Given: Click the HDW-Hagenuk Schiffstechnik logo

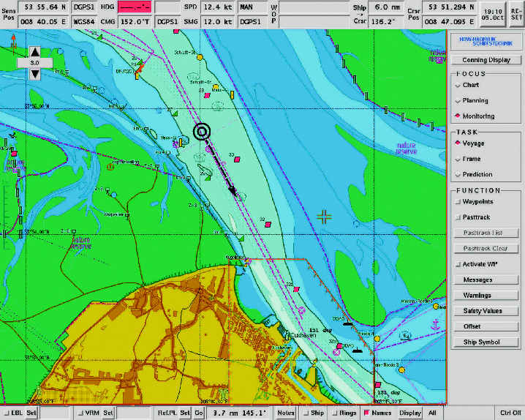Looking at the screenshot, I should 486,41.
